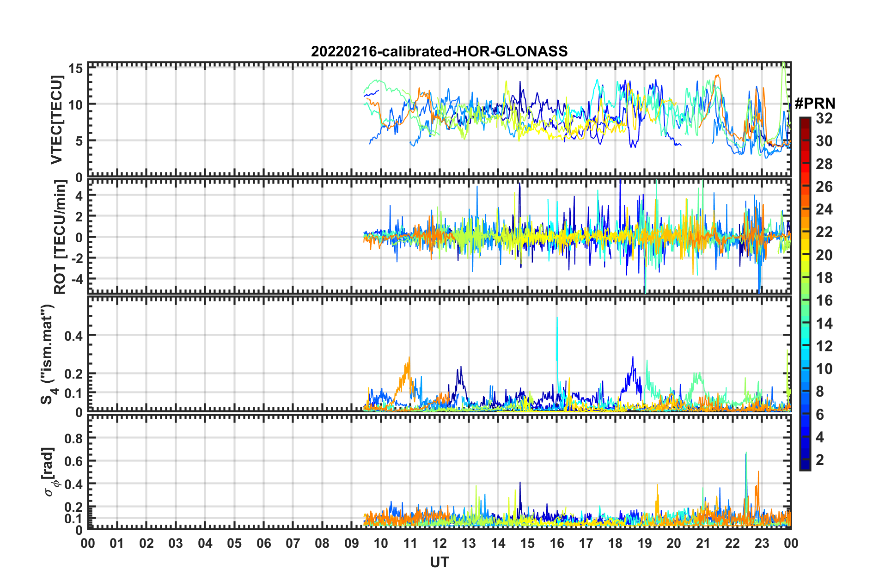
Task: Click the S4 axis tick label 0.2
Action: coord(74,374)
